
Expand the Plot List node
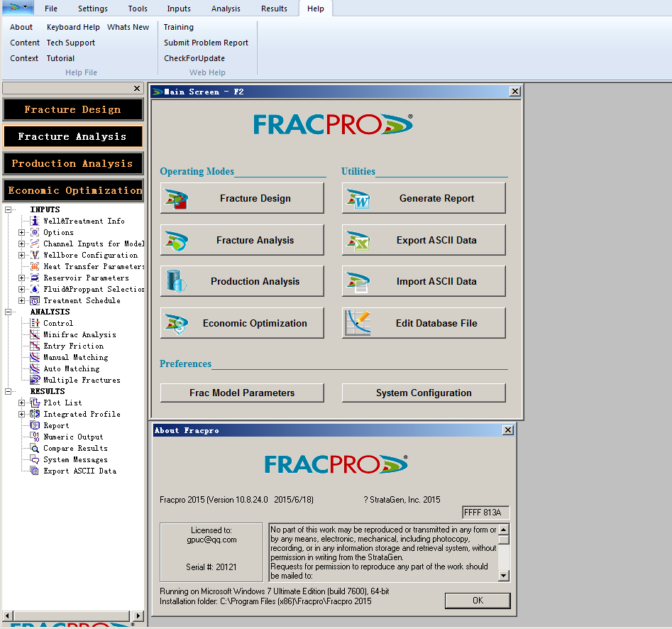[x=21, y=403]
